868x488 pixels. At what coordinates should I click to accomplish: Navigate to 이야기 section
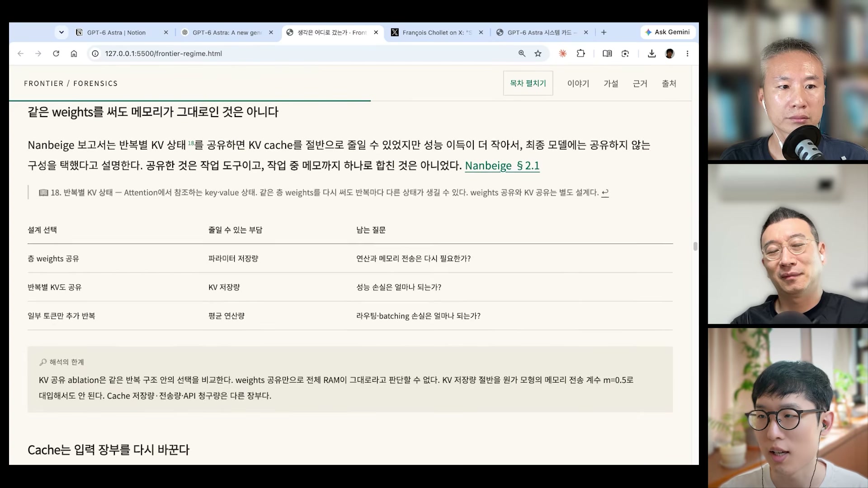point(578,84)
